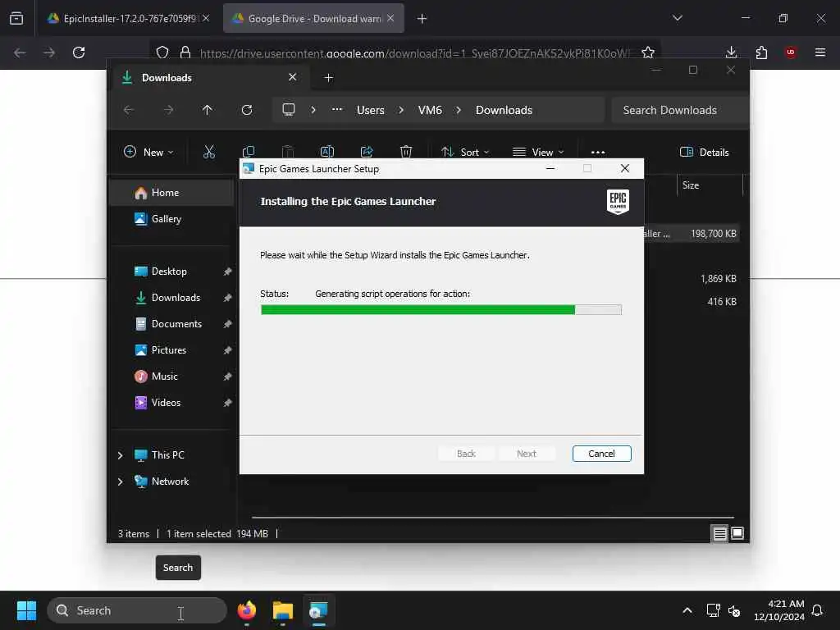The width and height of the screenshot is (840, 630).
Task: Click the Search Downloads field
Action: point(679,110)
